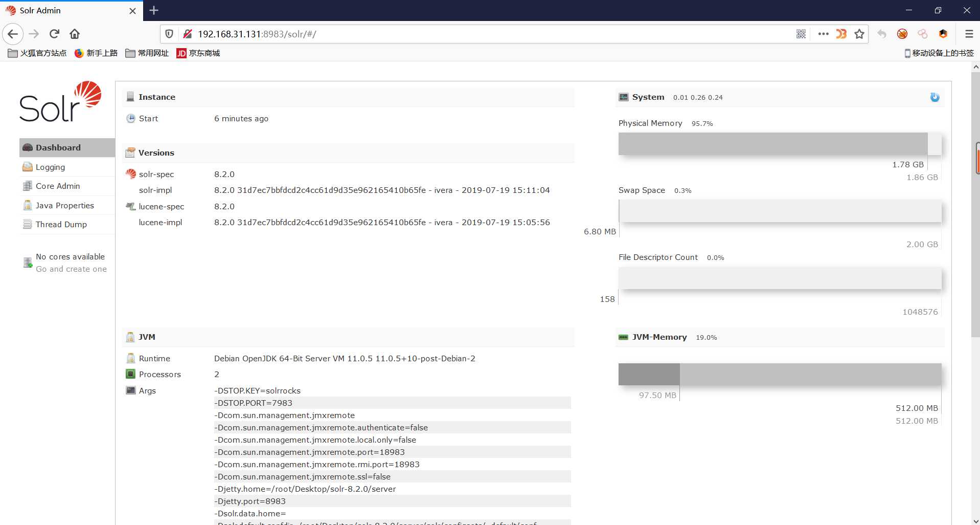Screen dimensions: 980x525
Task: Click the System monitor icon
Action: click(x=624, y=97)
